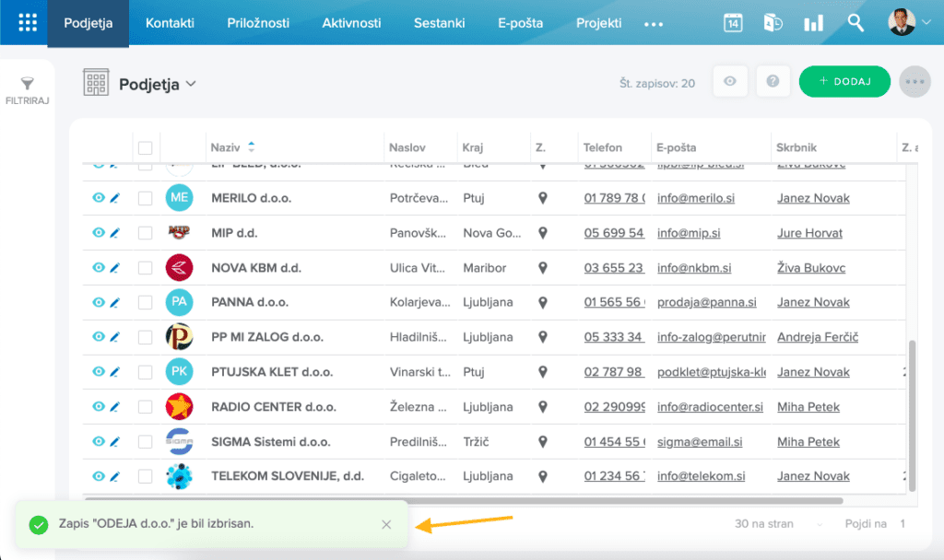944x560 pixels.
Task: Call PANNA phone number 01 565 56
Action: click(x=614, y=302)
